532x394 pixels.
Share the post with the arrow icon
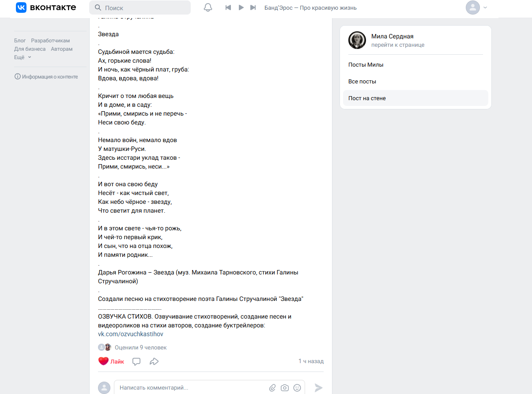point(154,361)
